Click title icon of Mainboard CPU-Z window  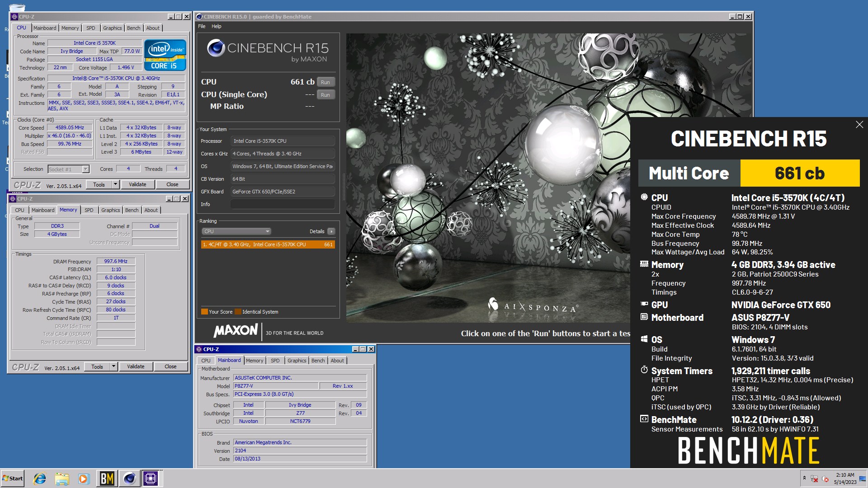pos(199,349)
